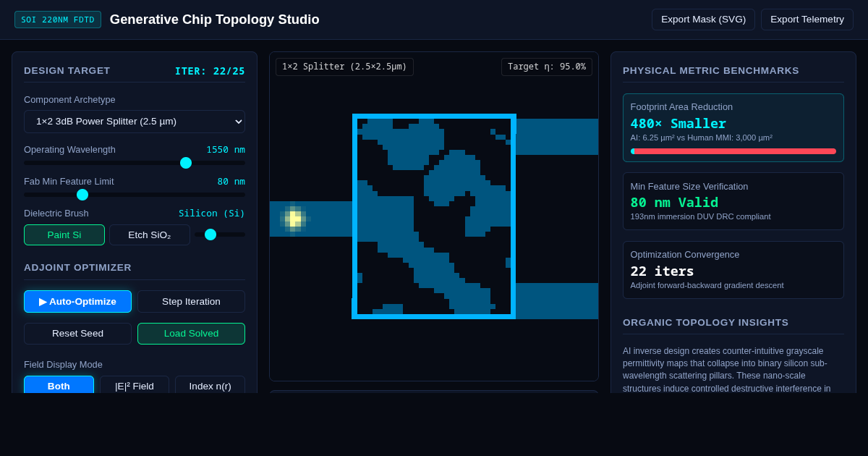Switch display to Index n(r)

pos(210,386)
